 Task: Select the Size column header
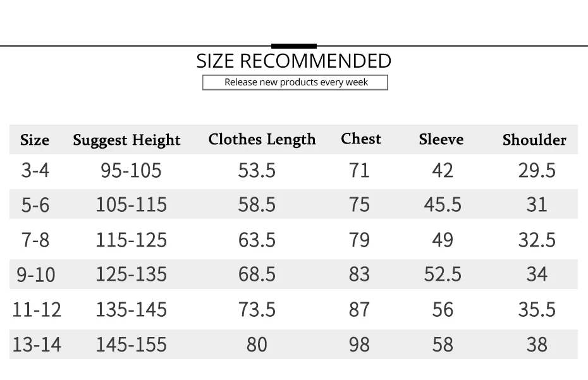click(35, 140)
